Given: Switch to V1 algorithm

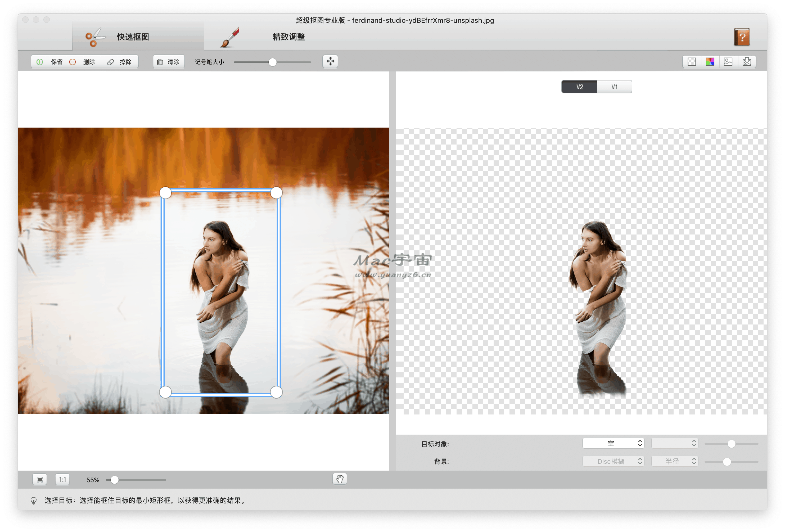Looking at the screenshot, I should coord(614,87).
